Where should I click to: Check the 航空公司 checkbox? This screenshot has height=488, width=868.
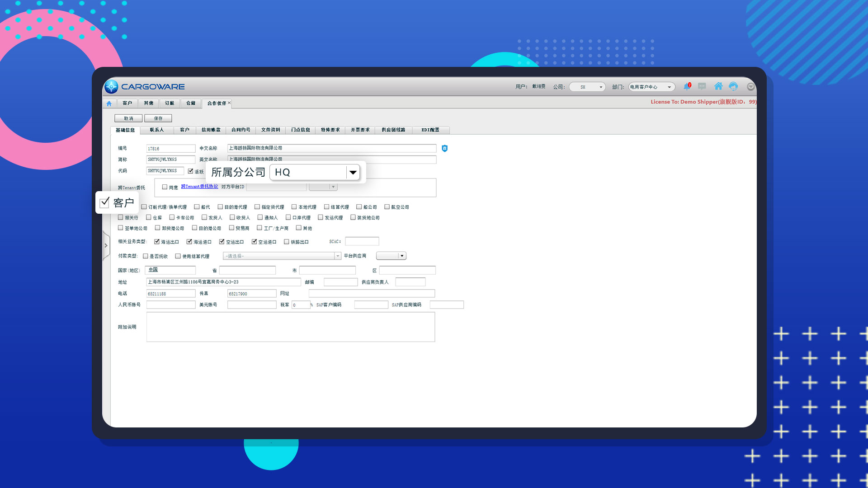[387, 207]
